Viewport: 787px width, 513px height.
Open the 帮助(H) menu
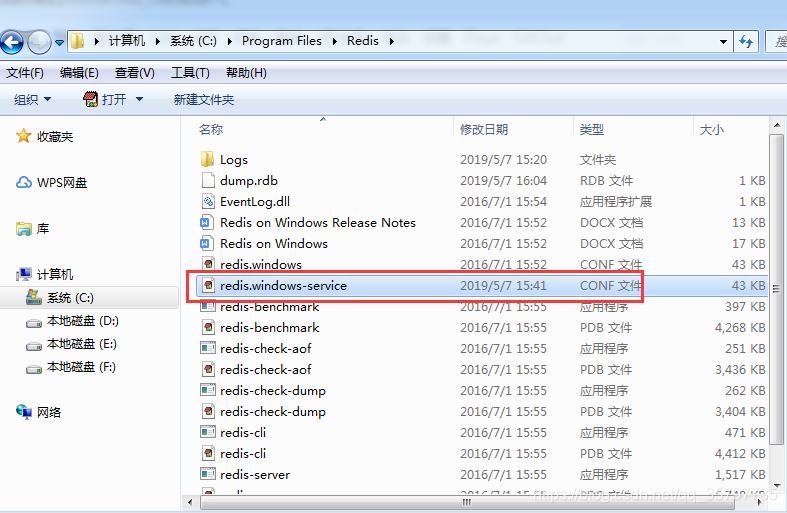[x=246, y=73]
